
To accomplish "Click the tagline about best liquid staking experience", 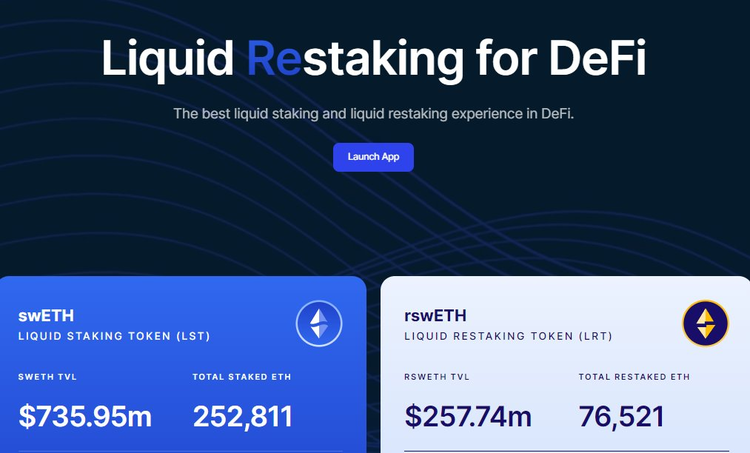I will (x=373, y=114).
